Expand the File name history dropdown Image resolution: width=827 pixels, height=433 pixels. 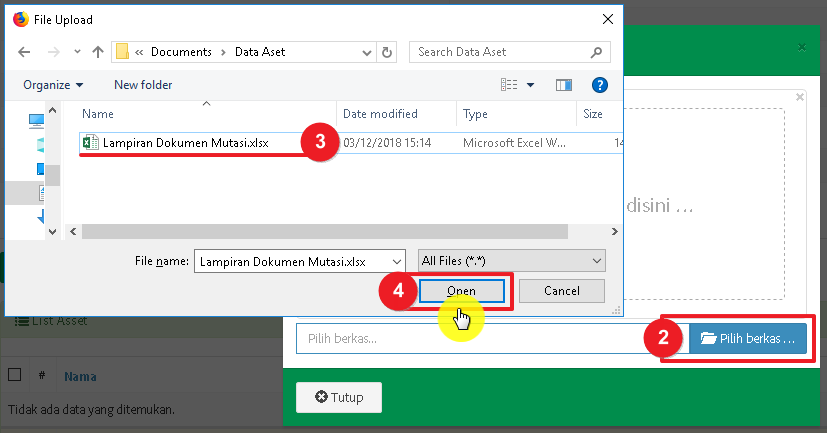(x=396, y=261)
